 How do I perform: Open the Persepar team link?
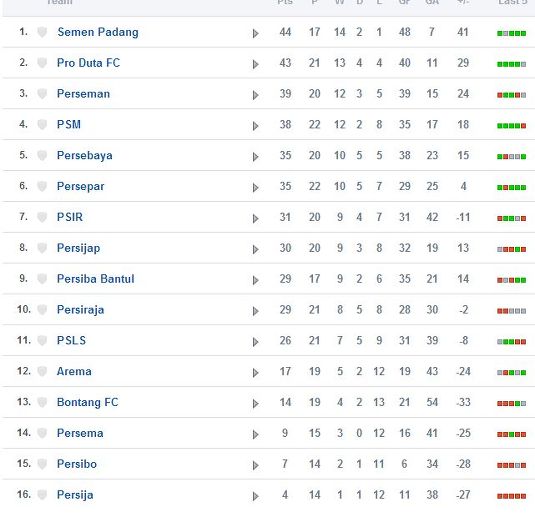point(81,186)
